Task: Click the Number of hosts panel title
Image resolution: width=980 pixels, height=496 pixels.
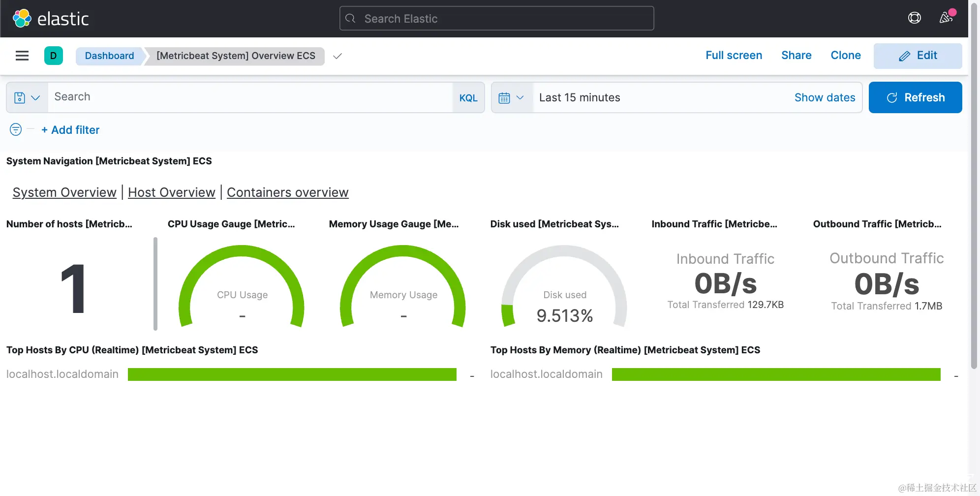Action: tap(69, 224)
